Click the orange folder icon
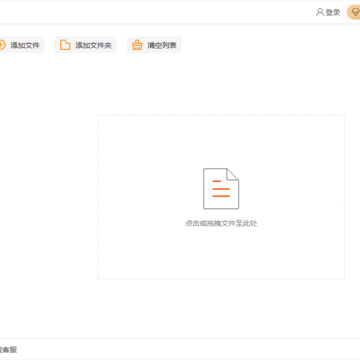 click(x=65, y=45)
